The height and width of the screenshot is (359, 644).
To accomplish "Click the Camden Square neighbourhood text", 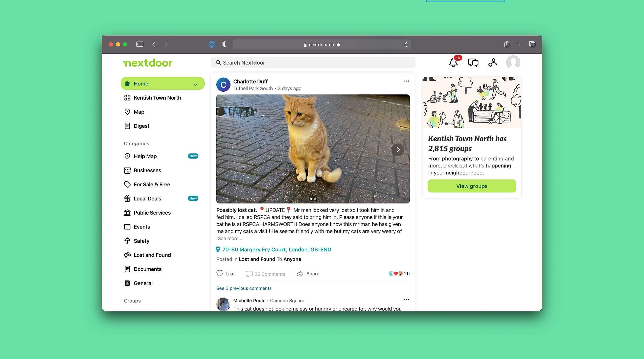I will (287, 300).
